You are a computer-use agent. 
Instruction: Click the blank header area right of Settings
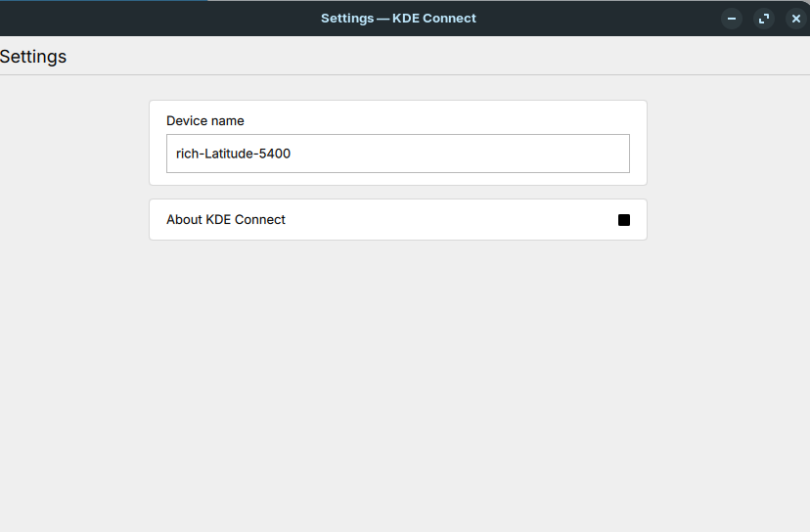(x=440, y=57)
